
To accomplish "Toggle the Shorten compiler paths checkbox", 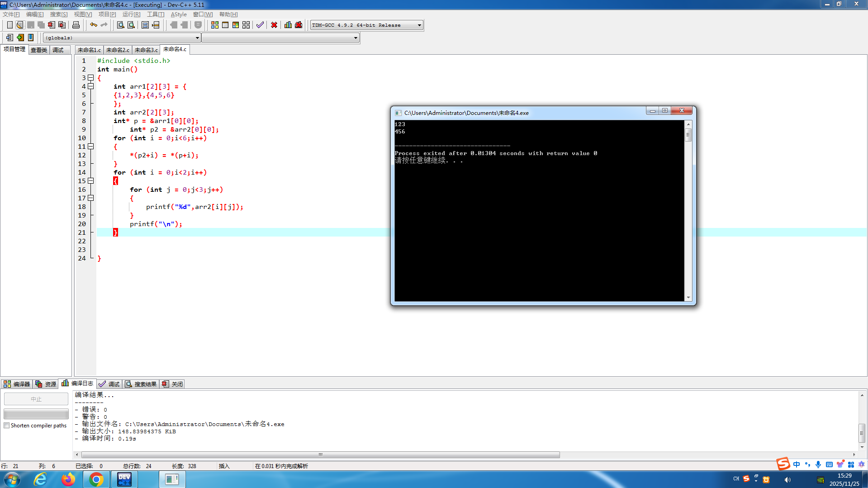I will click(7, 426).
